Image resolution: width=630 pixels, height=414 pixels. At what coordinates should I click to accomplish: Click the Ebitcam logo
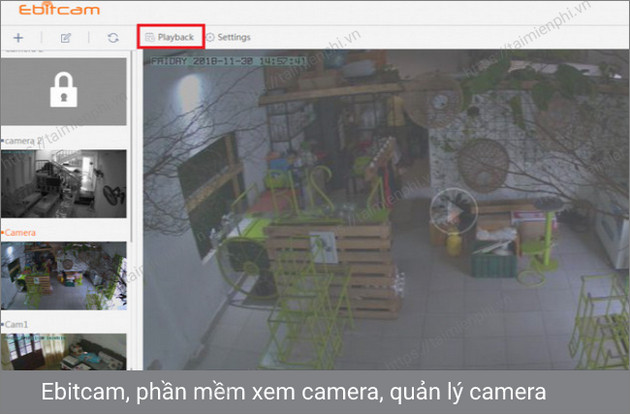(59, 10)
